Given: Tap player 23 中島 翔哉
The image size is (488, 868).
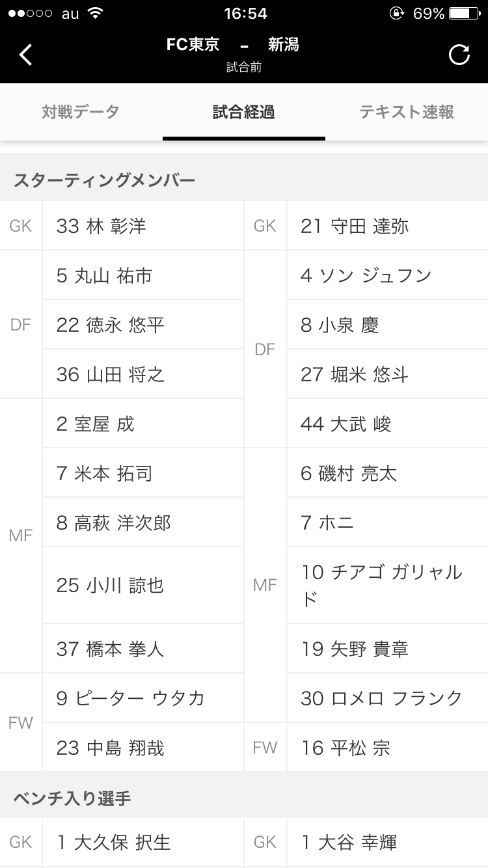Looking at the screenshot, I should [x=110, y=748].
